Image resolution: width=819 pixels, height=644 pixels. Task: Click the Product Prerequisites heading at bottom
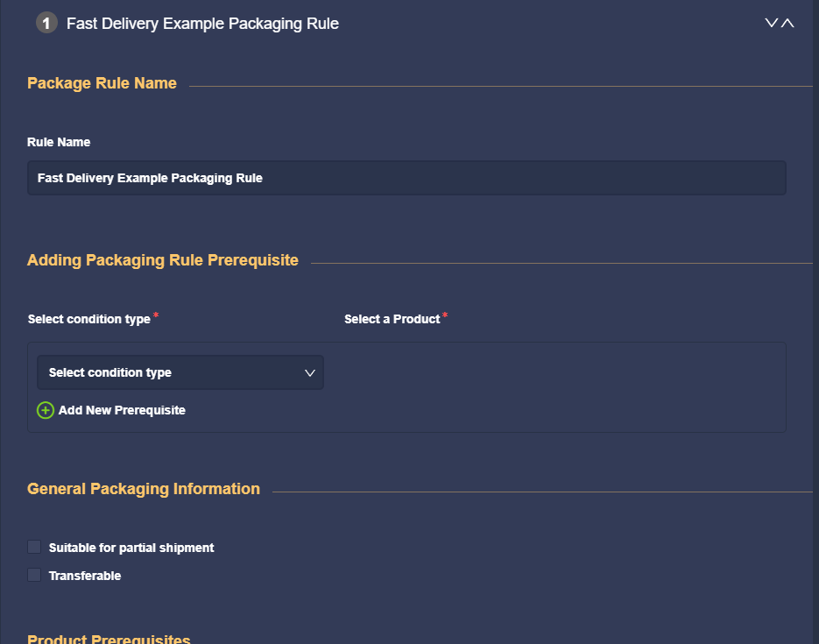click(109, 638)
